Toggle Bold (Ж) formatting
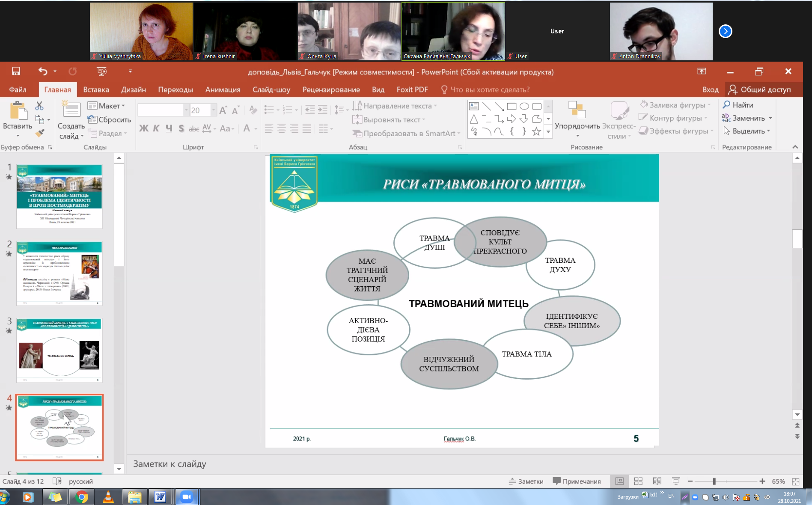The height and width of the screenshot is (505, 812). (144, 128)
